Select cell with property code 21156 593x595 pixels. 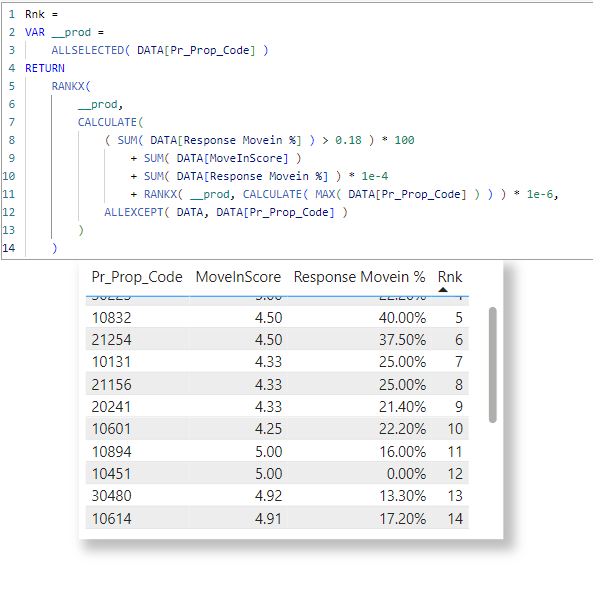[x=112, y=384]
